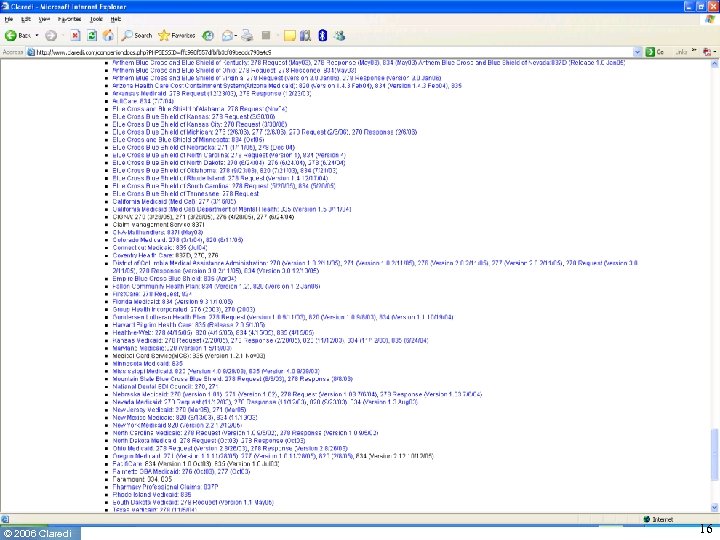This screenshot has width=720, height=540.
Task: Open the Harvard Pilgrim Health Care link
Action: [189, 325]
